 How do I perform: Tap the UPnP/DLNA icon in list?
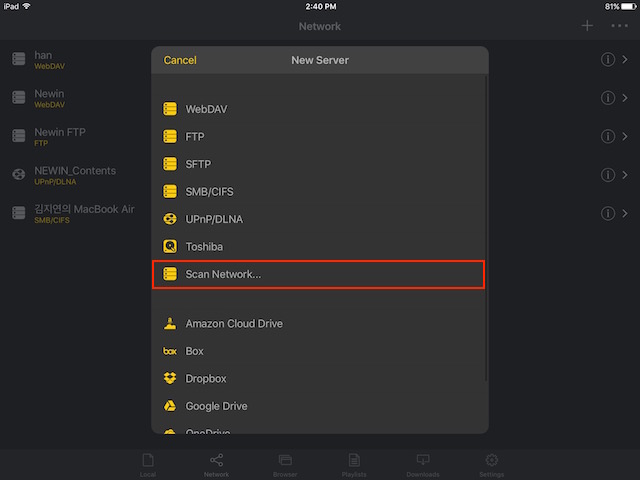(x=170, y=219)
